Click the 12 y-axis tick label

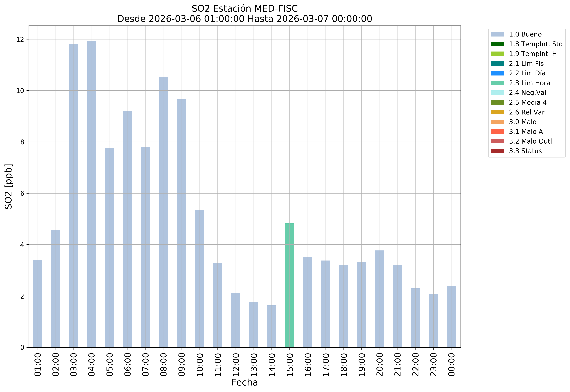click(20, 39)
